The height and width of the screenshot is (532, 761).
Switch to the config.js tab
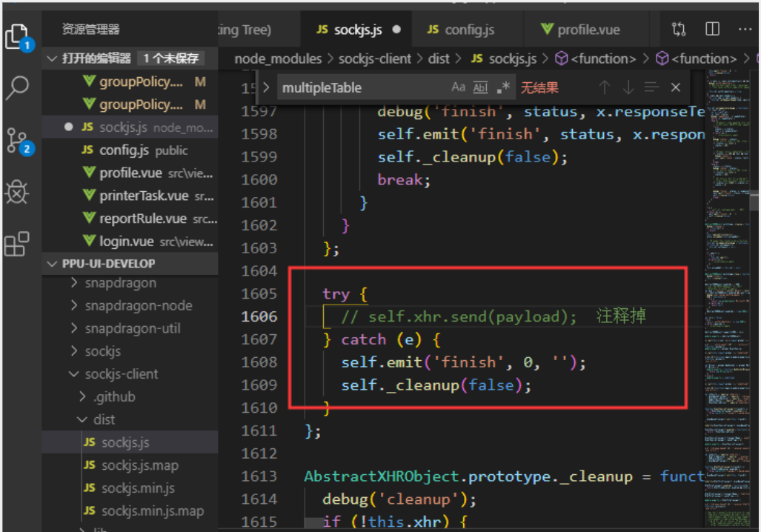click(x=468, y=29)
